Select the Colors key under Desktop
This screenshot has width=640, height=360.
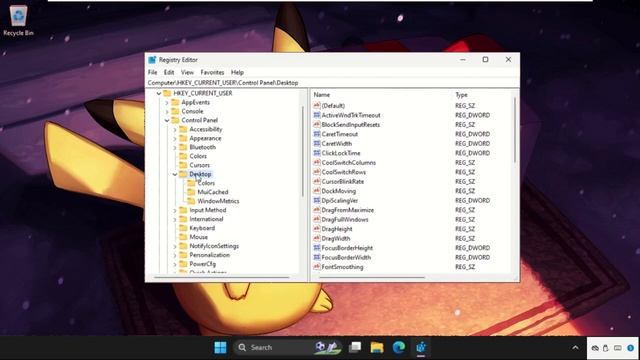click(x=206, y=183)
